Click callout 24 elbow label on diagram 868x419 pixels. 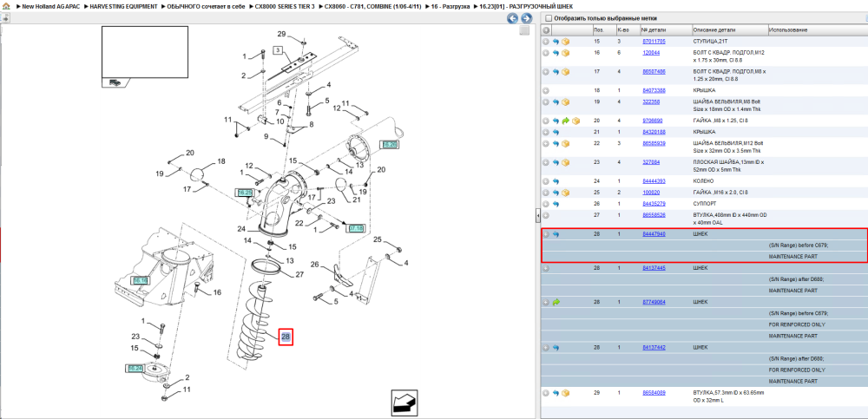click(x=241, y=229)
